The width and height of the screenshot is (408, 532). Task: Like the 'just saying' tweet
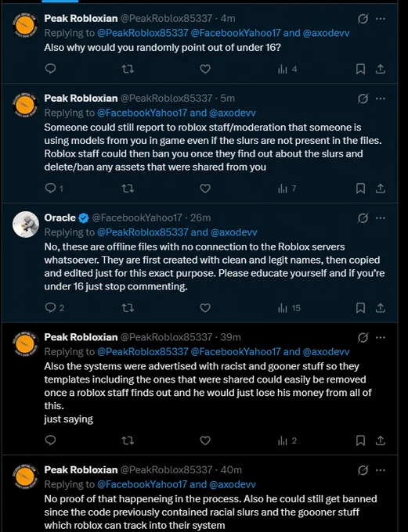pyautogui.click(x=205, y=440)
